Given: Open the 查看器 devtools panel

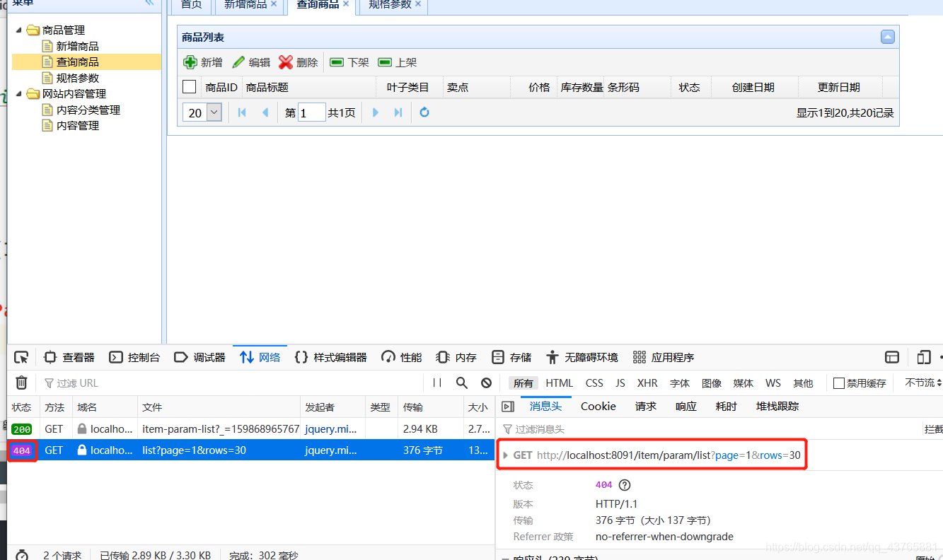Looking at the screenshot, I should [x=69, y=357].
